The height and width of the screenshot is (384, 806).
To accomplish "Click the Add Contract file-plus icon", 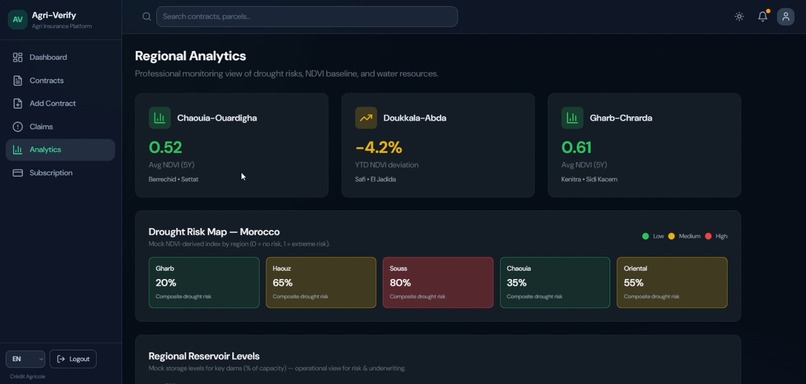I will 17,103.
